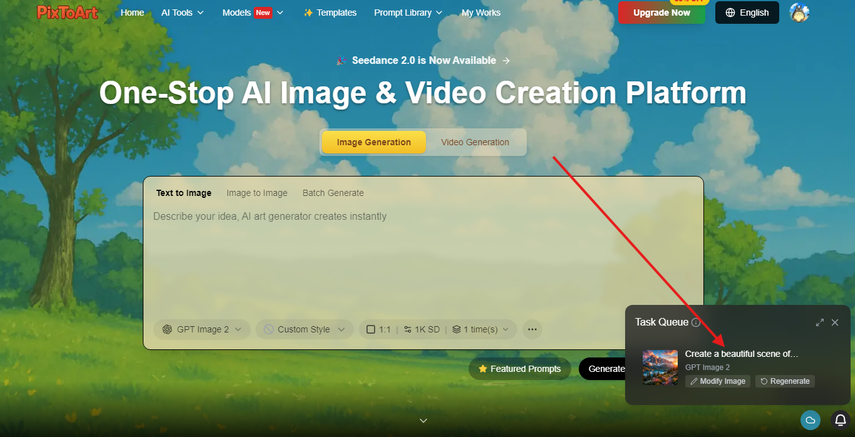855x437 pixels.
Task: Open the more options ellipsis button
Action: point(532,330)
